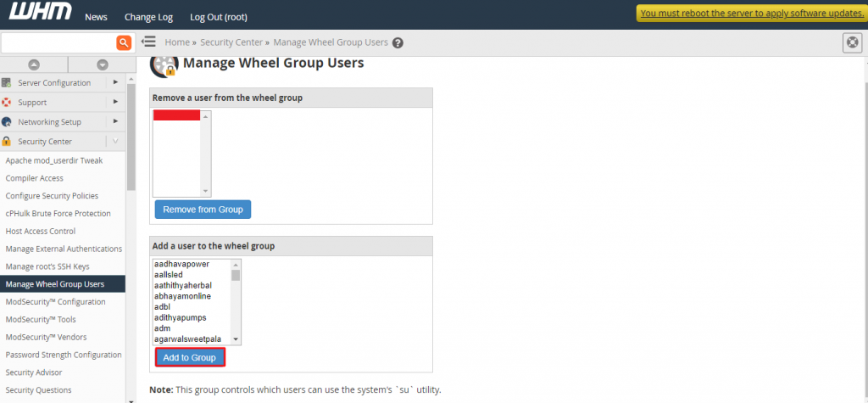Click the Add to Group button
This screenshot has height=403, width=868.
(190, 357)
